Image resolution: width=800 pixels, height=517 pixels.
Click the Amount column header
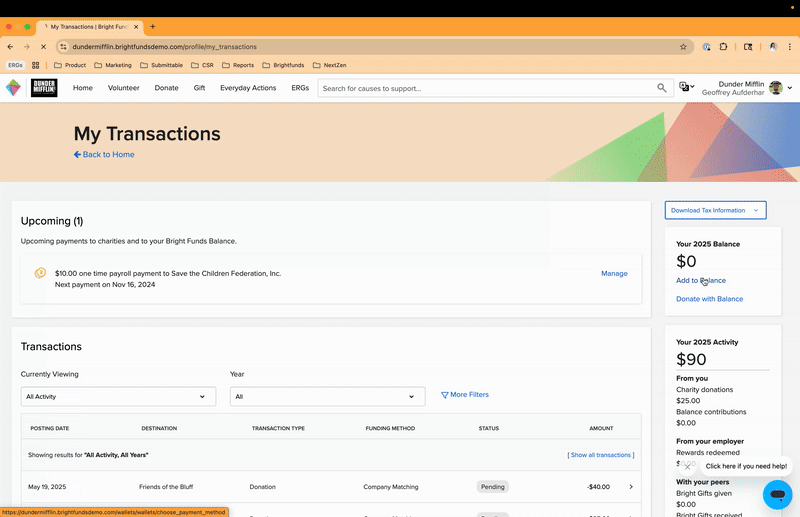601,428
